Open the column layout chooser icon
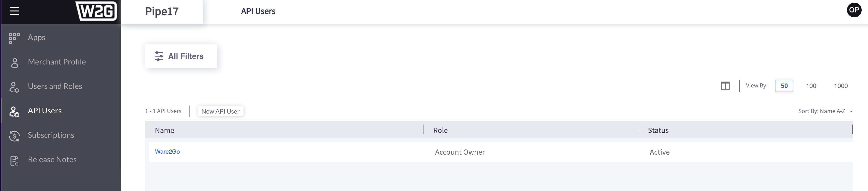The height and width of the screenshot is (191, 868). click(725, 86)
